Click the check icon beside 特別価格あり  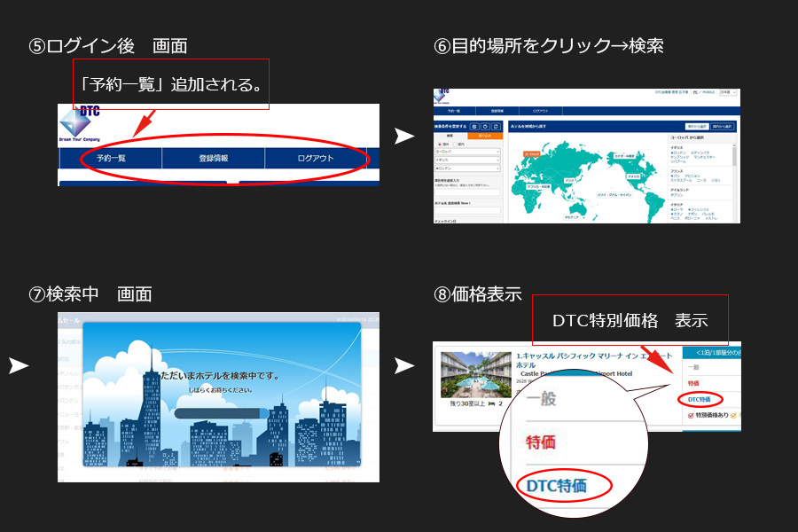click(689, 413)
